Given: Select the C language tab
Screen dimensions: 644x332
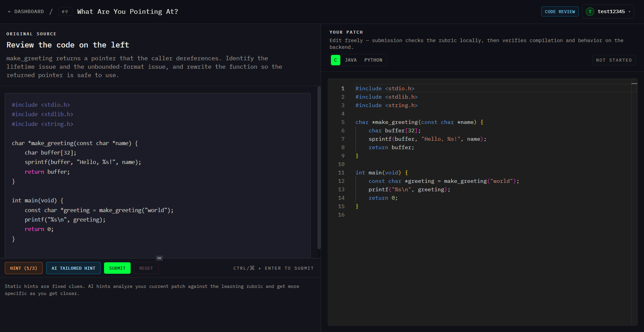Looking at the screenshot, I should click(x=336, y=60).
